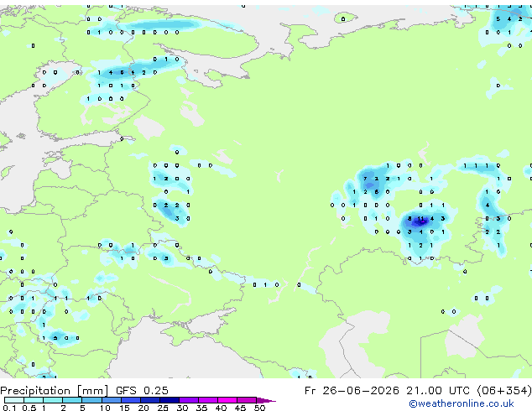The width and height of the screenshot is (532, 411).
Task: Click the 5–10 mm legend color box
Action: coord(92,400)
